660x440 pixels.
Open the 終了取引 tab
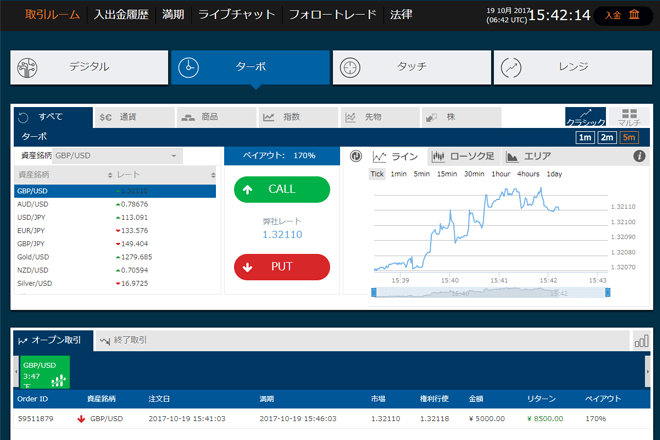pos(125,340)
